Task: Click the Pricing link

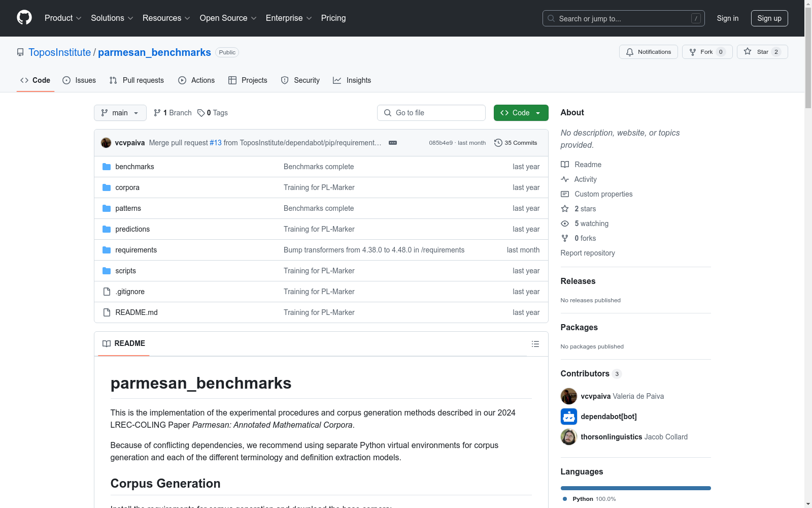Action: coord(333,18)
